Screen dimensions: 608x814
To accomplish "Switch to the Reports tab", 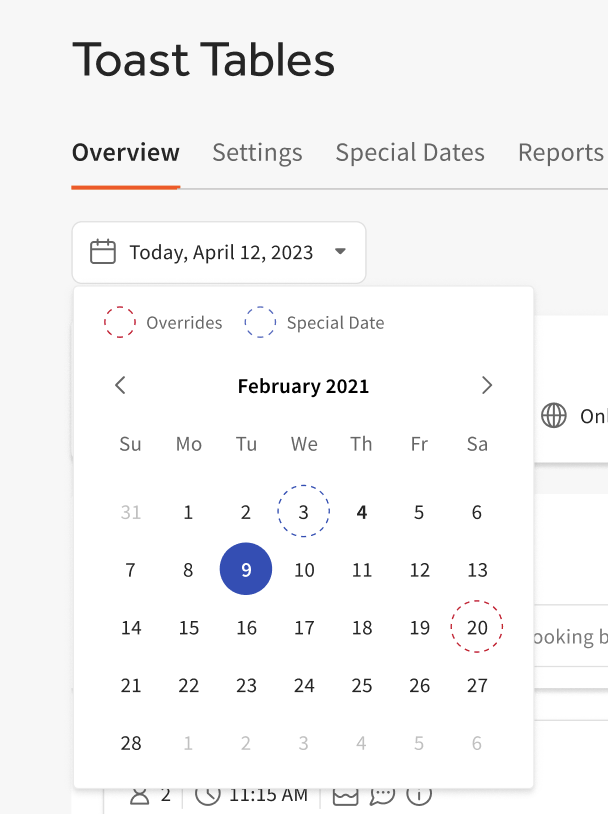I will click(x=560, y=152).
